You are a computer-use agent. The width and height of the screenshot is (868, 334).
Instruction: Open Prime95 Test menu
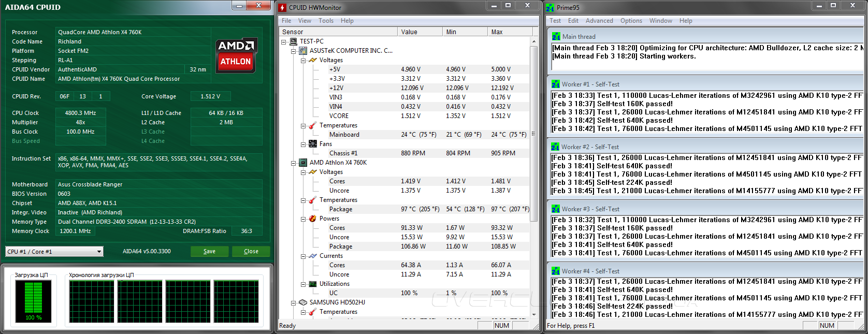click(555, 21)
